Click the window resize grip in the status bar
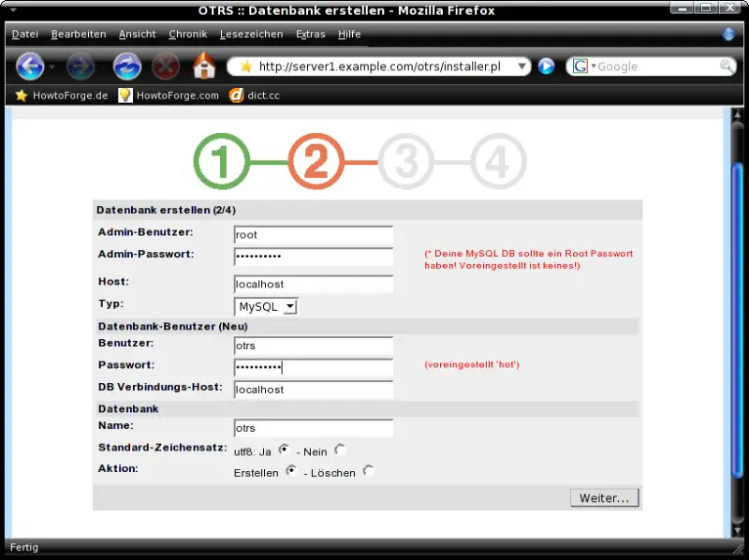The image size is (749, 560). [x=739, y=548]
